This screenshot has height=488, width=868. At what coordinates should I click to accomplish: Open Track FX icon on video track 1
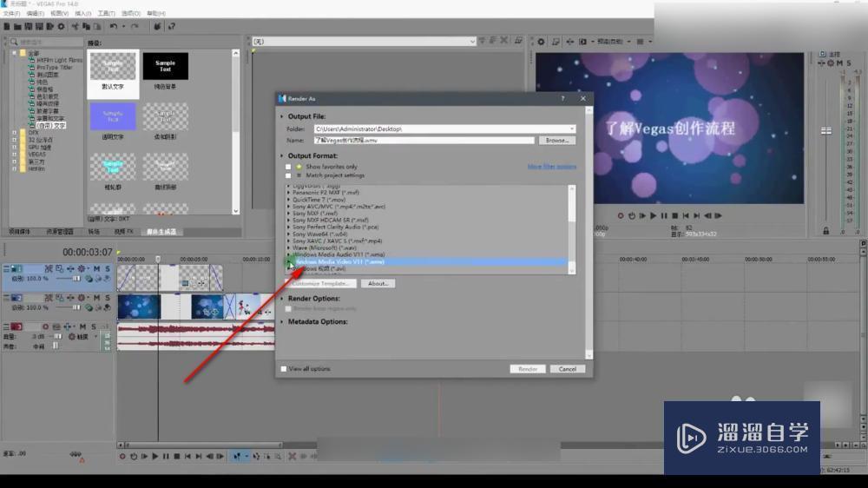coord(70,268)
